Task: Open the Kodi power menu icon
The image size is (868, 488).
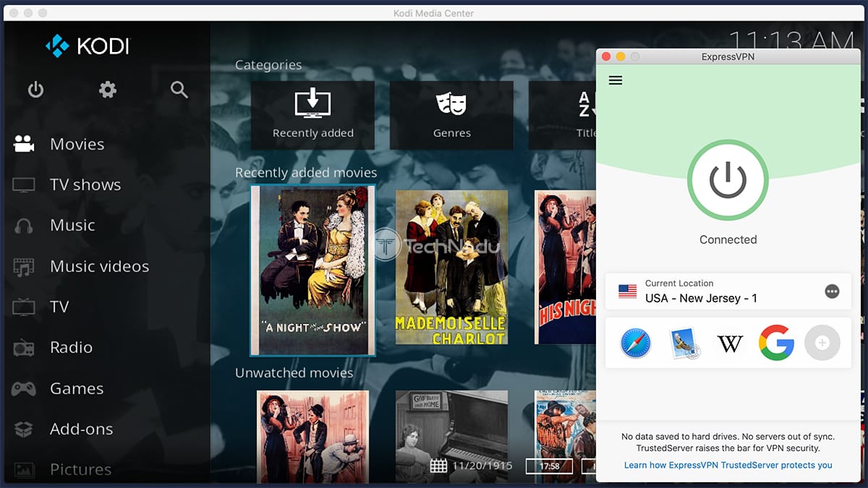Action: [35, 90]
